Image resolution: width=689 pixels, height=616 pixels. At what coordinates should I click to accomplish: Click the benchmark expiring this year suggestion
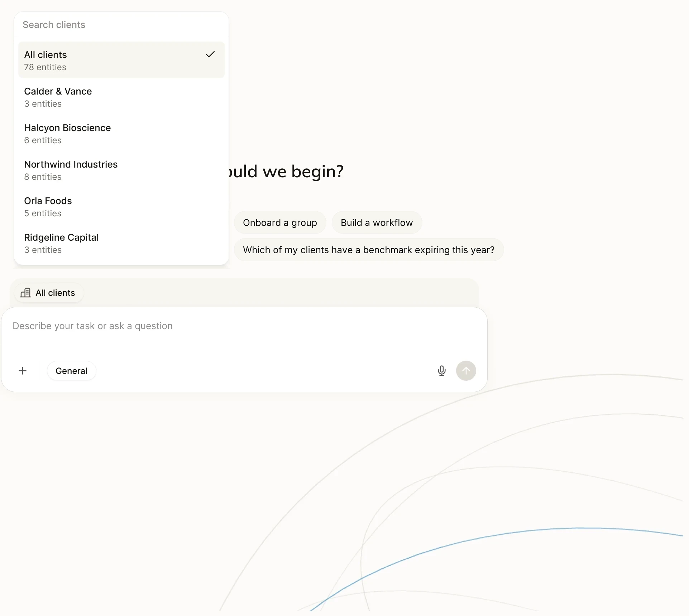point(369,250)
